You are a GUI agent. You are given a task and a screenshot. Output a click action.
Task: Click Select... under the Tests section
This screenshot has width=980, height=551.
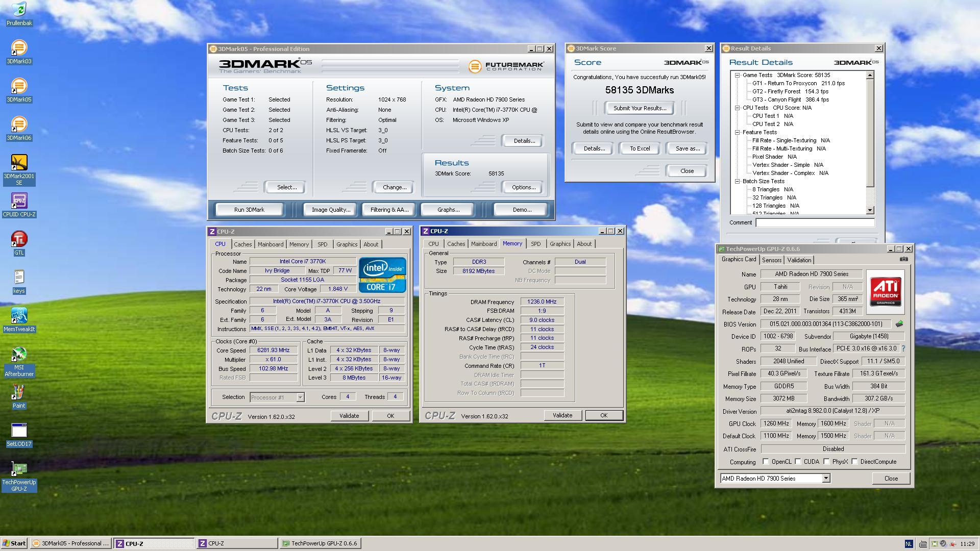pyautogui.click(x=286, y=187)
